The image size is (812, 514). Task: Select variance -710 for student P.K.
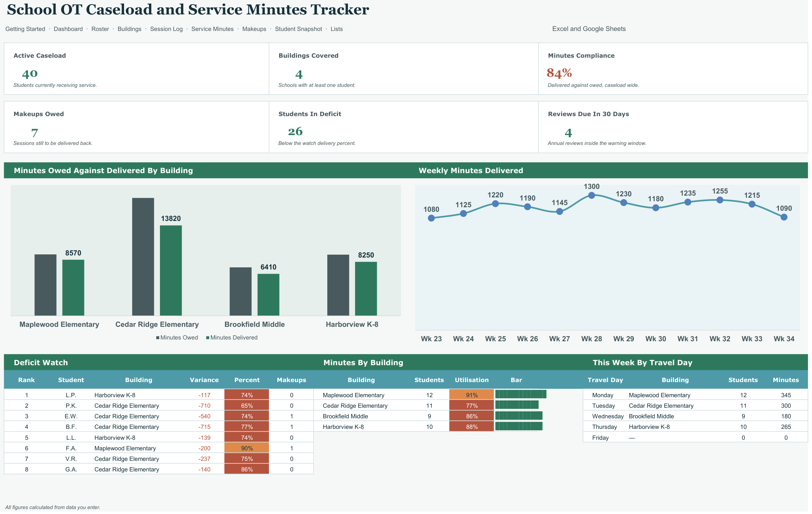pyautogui.click(x=204, y=406)
